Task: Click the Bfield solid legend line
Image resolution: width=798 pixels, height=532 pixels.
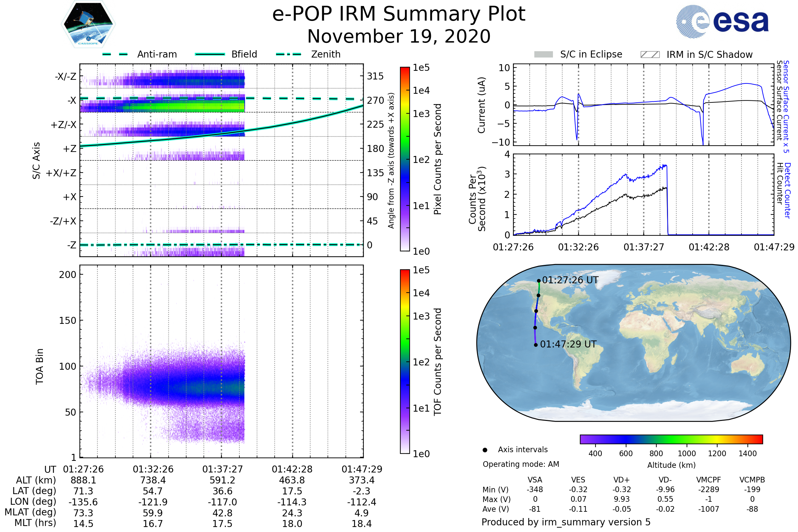Action: pyautogui.click(x=210, y=54)
